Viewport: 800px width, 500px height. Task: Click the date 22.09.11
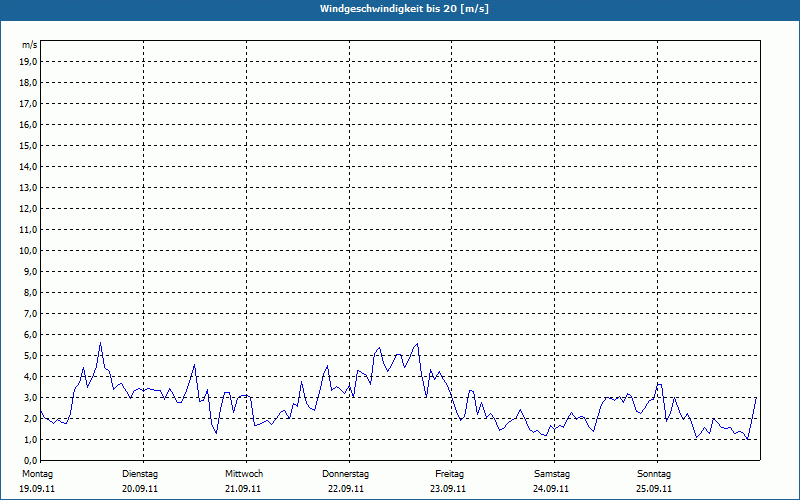pyautogui.click(x=346, y=489)
